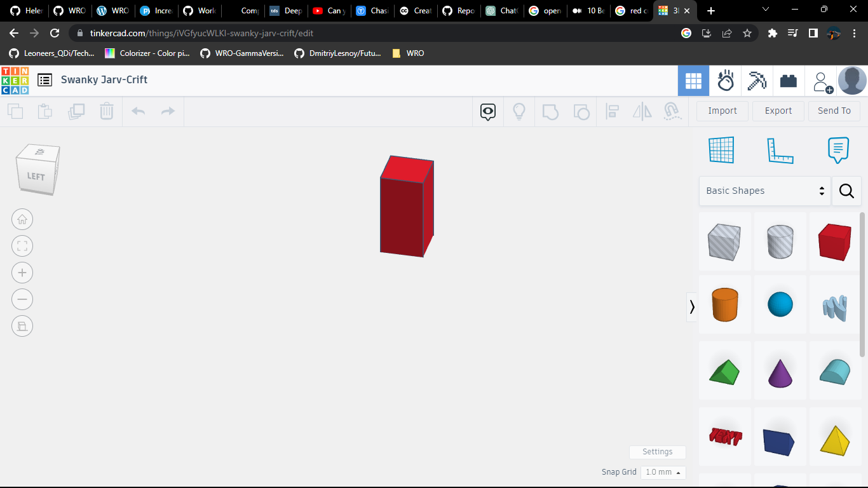Click the Import button
The width and height of the screenshot is (868, 488).
pyautogui.click(x=722, y=111)
